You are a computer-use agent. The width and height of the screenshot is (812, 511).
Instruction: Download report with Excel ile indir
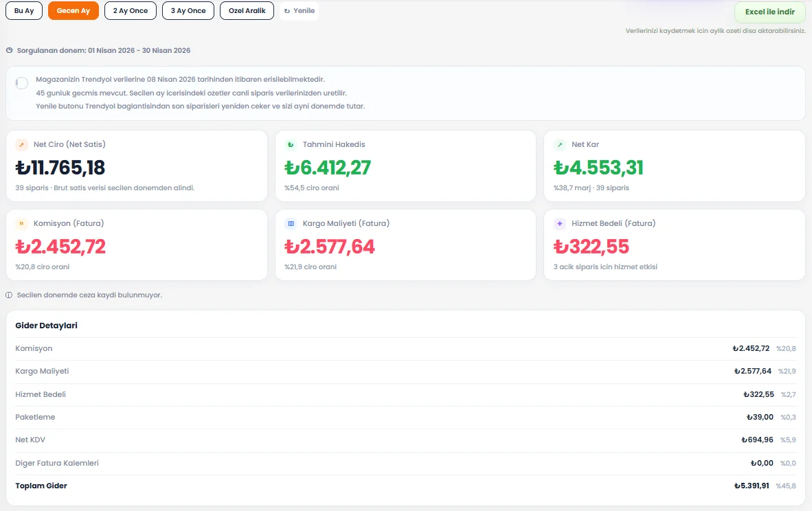[770, 12]
